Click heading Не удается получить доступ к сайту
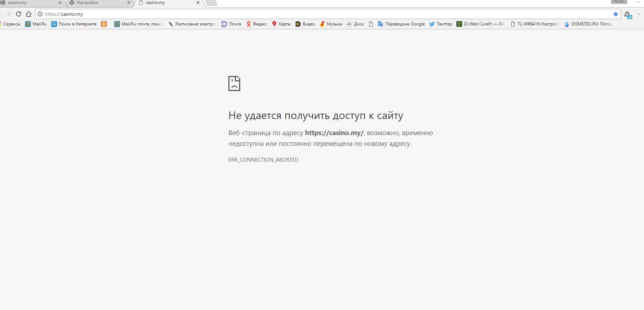 316,115
